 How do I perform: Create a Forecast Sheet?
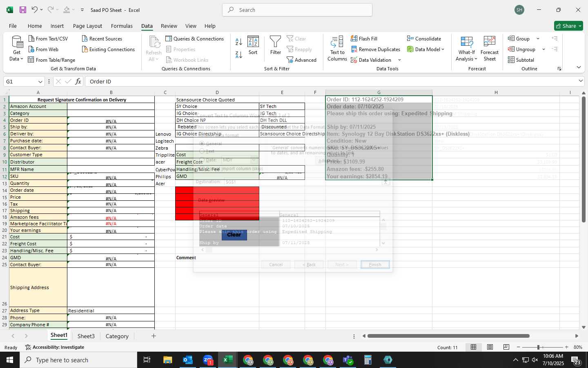click(490, 49)
